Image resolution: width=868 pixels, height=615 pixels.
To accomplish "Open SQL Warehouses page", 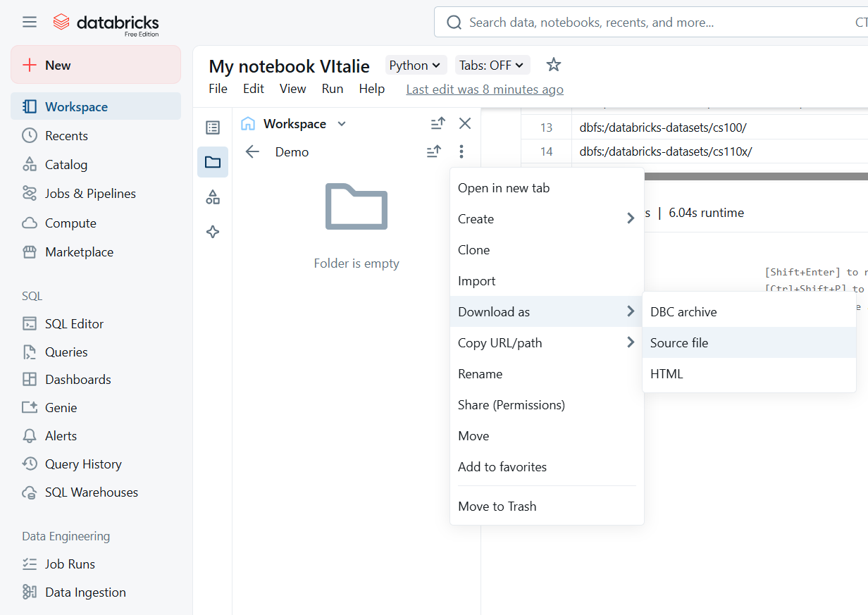I will pyautogui.click(x=96, y=492).
